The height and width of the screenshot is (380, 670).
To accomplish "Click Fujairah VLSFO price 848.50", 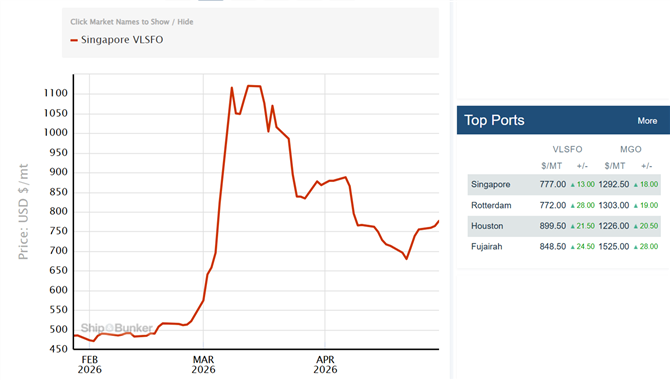I will point(552,247).
